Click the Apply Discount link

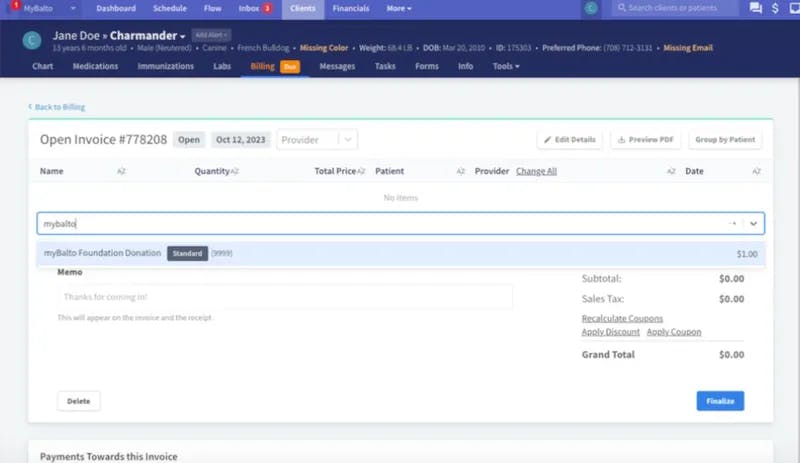click(x=610, y=332)
